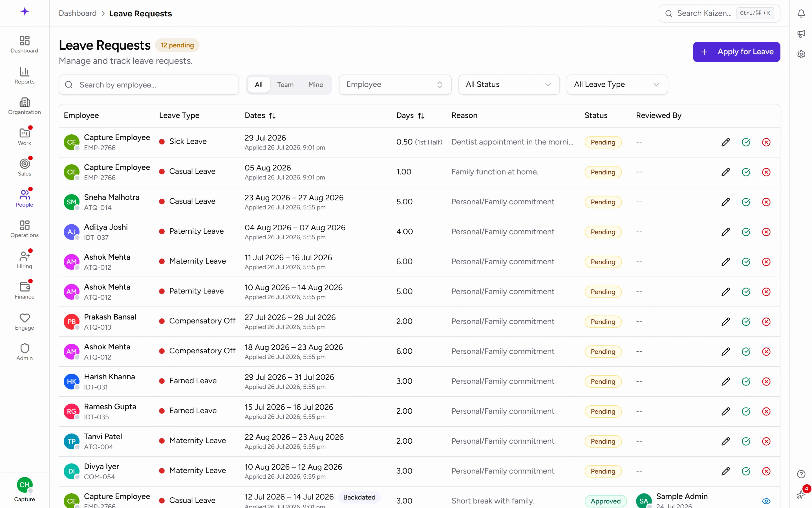Open notifications bell icon
This screenshot has height=508, width=812.
click(801, 14)
